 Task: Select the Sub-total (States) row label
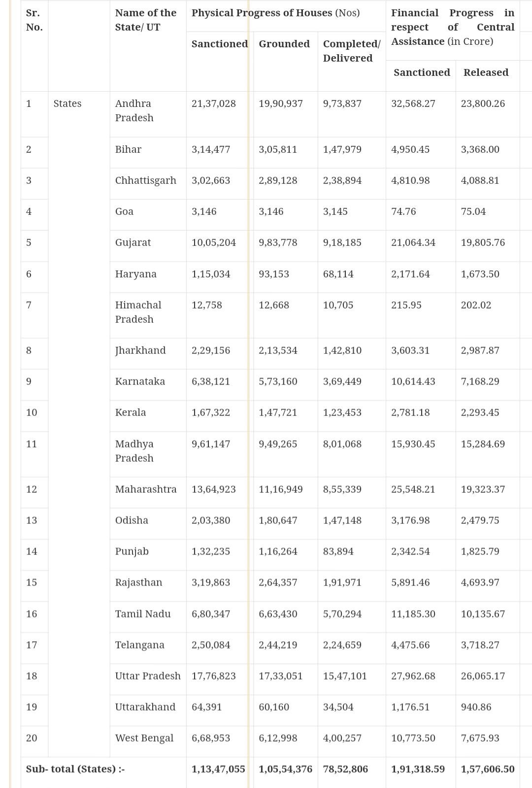(75, 769)
